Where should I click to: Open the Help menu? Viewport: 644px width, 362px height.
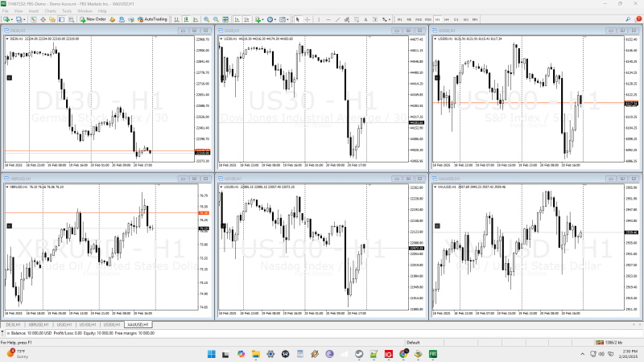pyautogui.click(x=102, y=11)
